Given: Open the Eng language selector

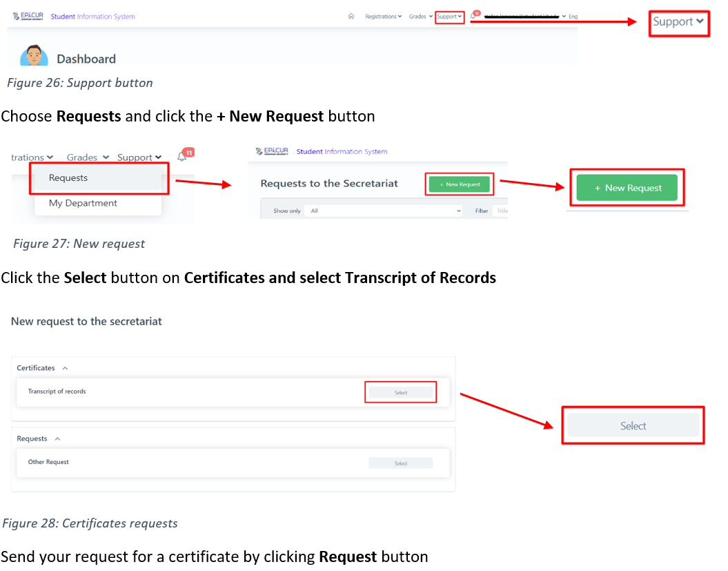Looking at the screenshot, I should click(x=572, y=17).
